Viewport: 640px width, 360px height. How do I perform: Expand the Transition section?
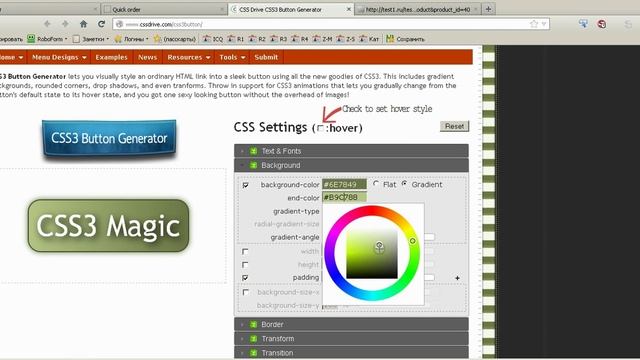pos(351,352)
